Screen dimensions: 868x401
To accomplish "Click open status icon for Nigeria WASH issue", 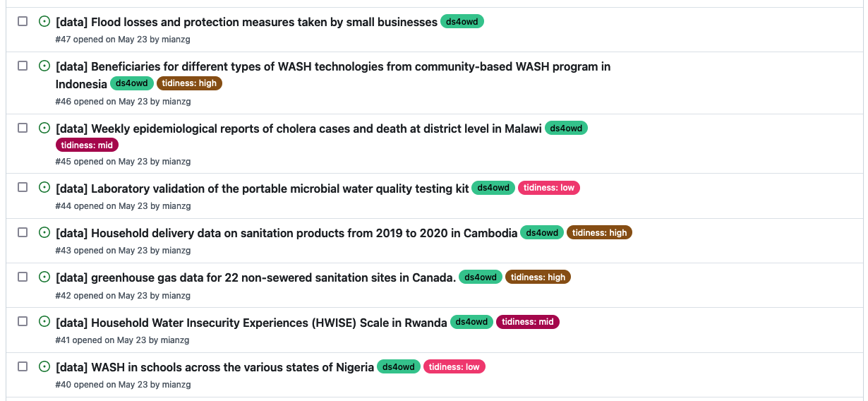I will (x=44, y=366).
